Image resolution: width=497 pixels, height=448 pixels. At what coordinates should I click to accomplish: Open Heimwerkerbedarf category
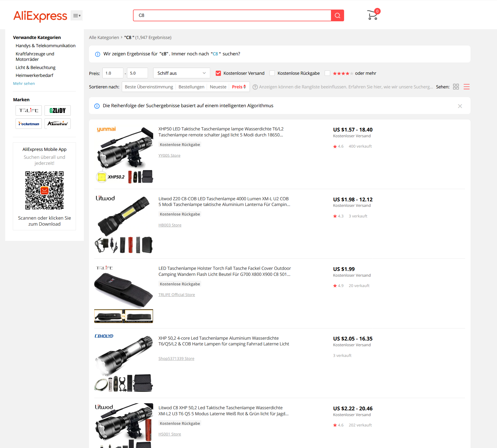(x=34, y=75)
